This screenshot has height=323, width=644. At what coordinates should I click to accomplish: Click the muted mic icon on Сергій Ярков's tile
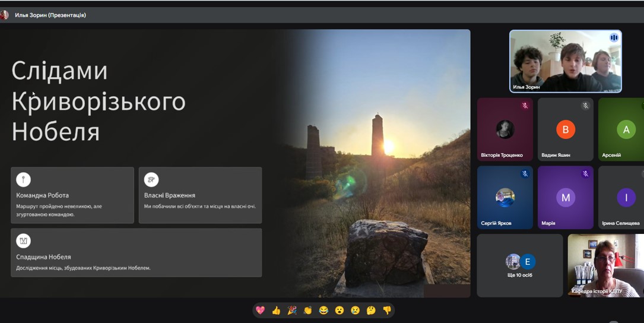point(525,174)
